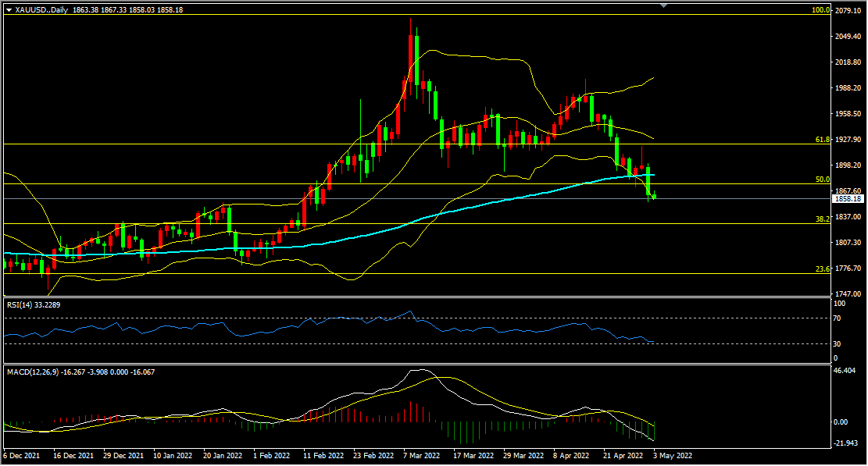Screen dimensions: 868x466
Task: Select the 100.0 Fibonacci level label
Action: pos(820,10)
